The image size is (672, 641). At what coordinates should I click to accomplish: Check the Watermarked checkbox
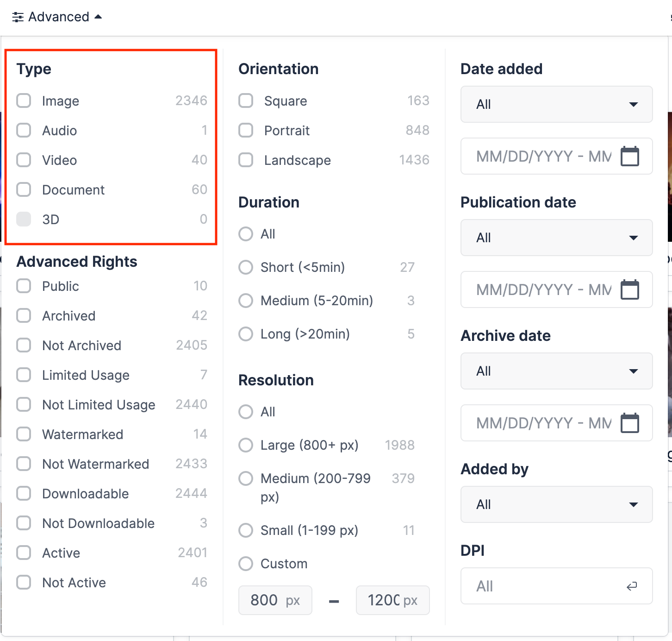pos(24,434)
